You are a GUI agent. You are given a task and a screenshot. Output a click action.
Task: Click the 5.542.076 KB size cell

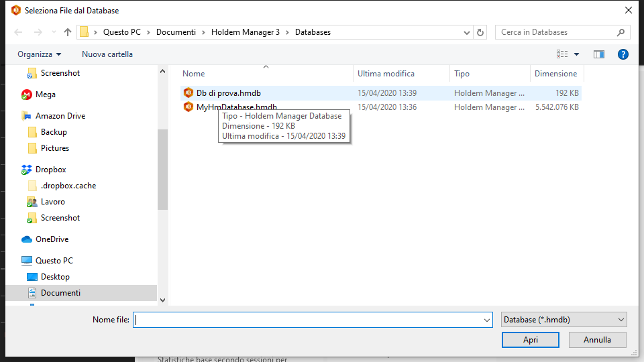557,107
